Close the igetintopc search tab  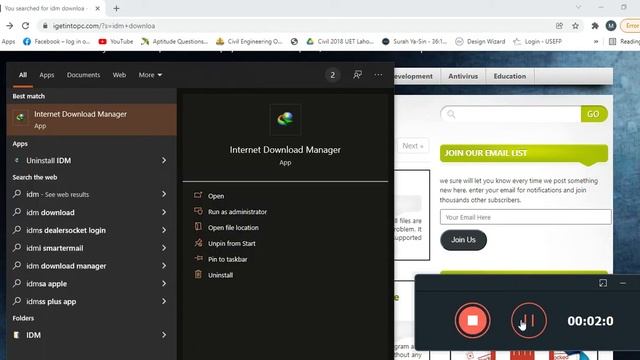98,8
